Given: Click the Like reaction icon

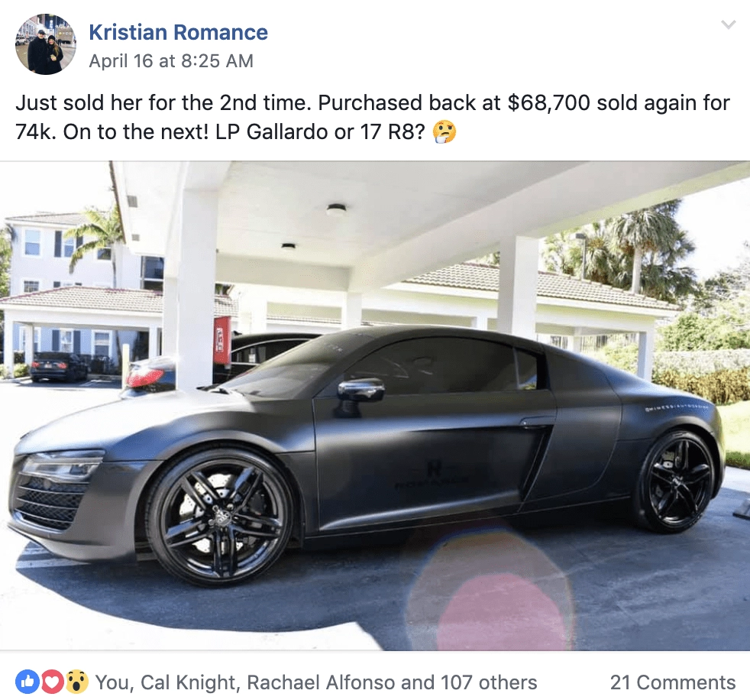Looking at the screenshot, I should (27, 682).
